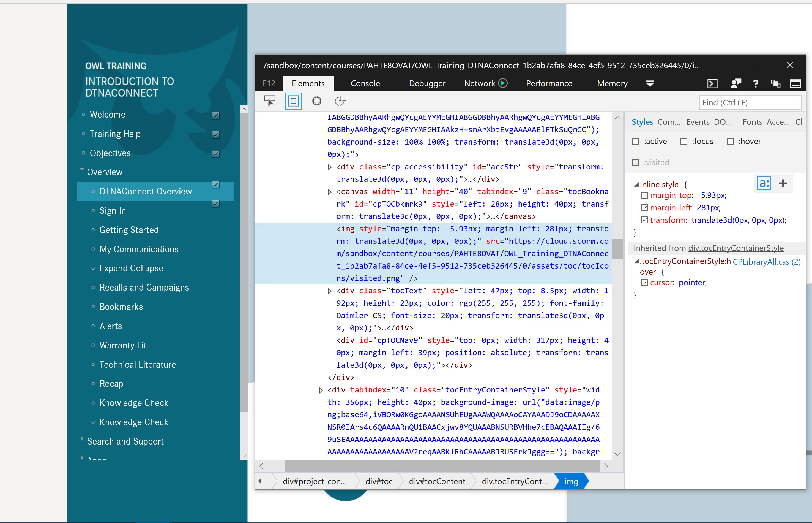The image size is (812, 523).
Task: Click the Help question mark icon
Action: (755, 83)
